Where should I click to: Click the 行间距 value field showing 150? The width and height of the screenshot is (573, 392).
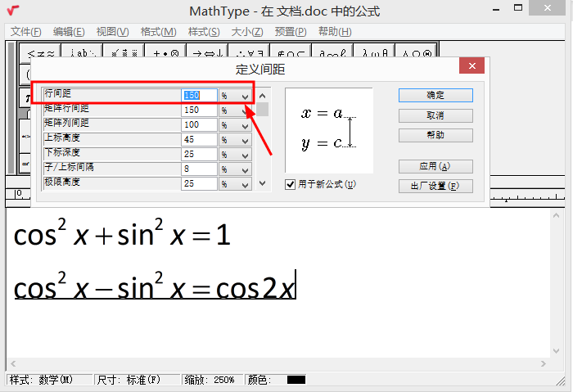coord(199,96)
